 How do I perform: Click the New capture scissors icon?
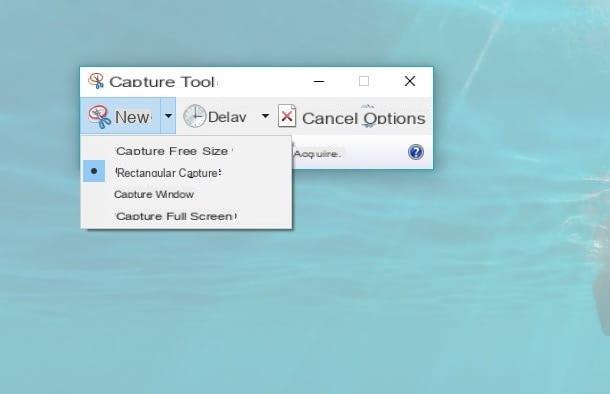99,116
